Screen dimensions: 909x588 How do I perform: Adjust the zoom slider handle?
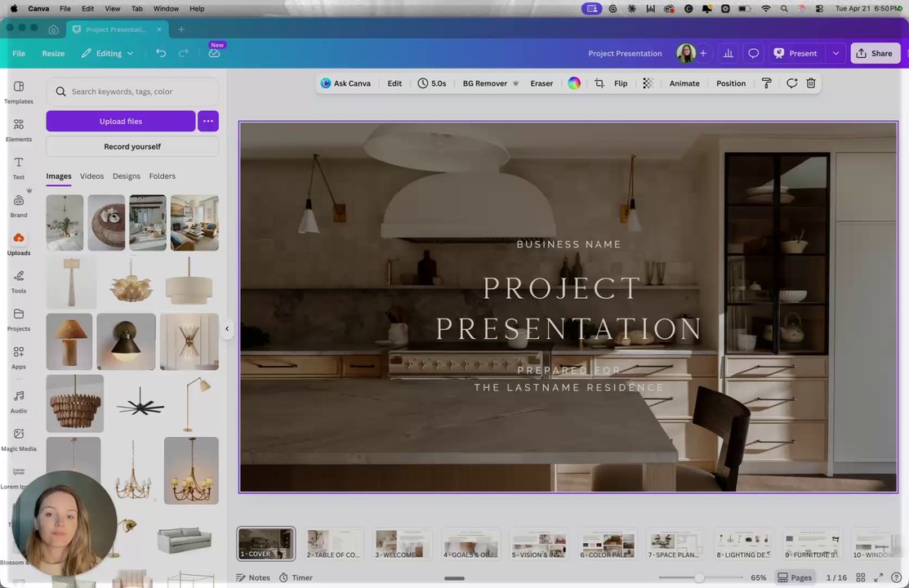699,577
